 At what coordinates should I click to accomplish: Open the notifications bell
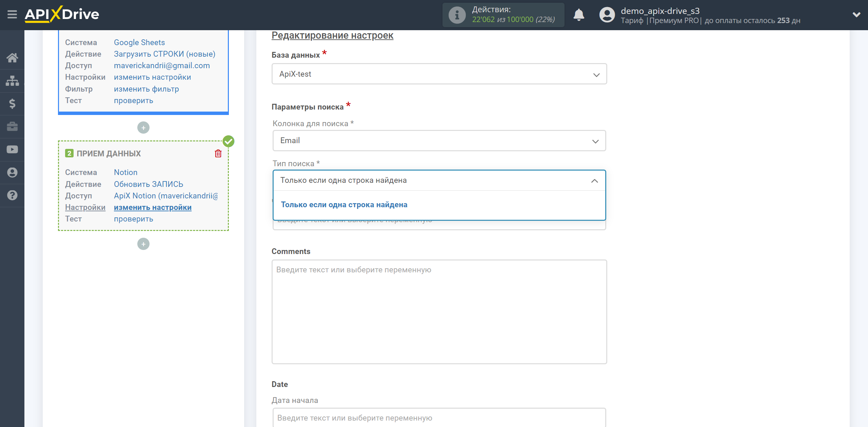click(x=579, y=15)
